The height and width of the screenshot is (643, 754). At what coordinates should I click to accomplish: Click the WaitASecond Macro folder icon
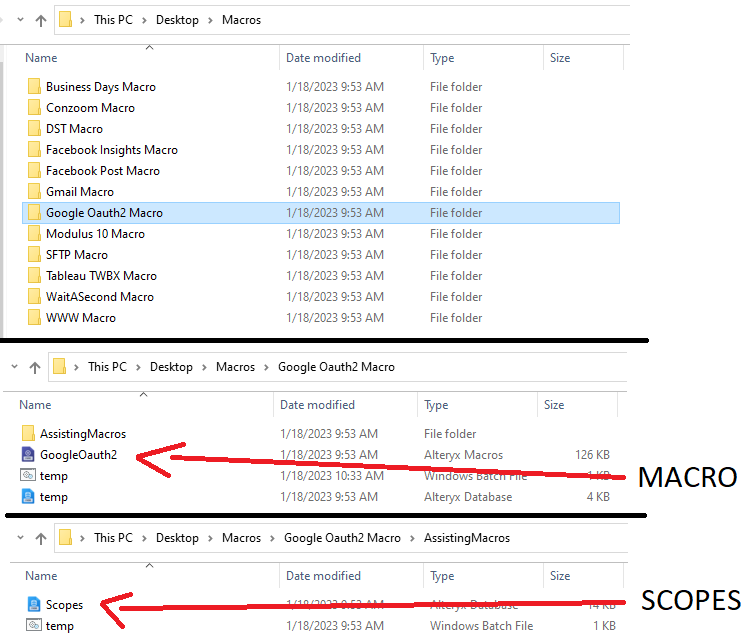pyautogui.click(x=34, y=297)
